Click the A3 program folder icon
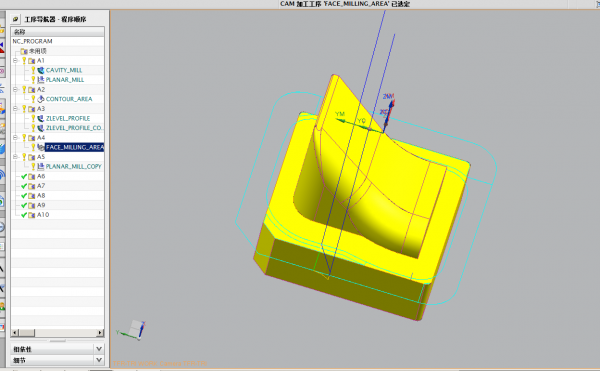This screenshot has width=600, height=371. point(32,109)
